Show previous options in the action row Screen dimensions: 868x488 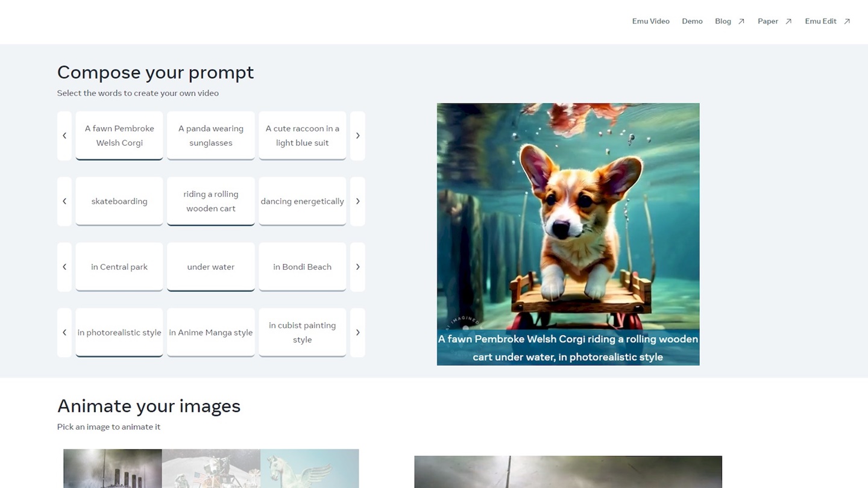point(64,201)
